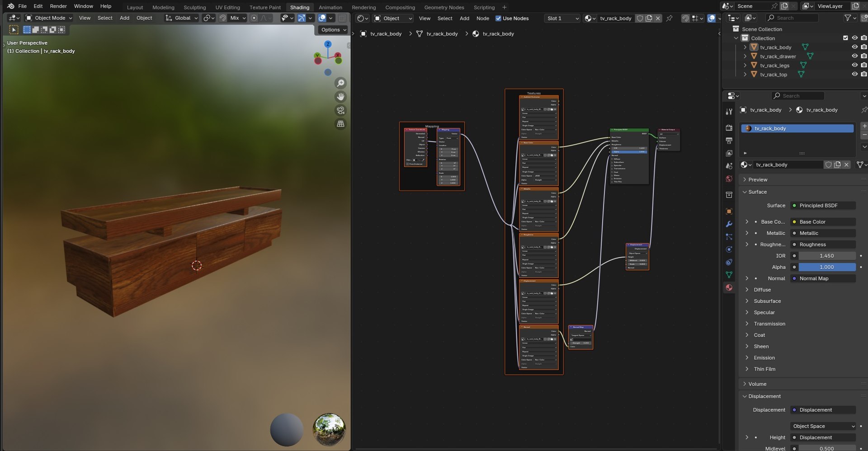
Task: Open the Object Data mesh tab
Action: 729,275
